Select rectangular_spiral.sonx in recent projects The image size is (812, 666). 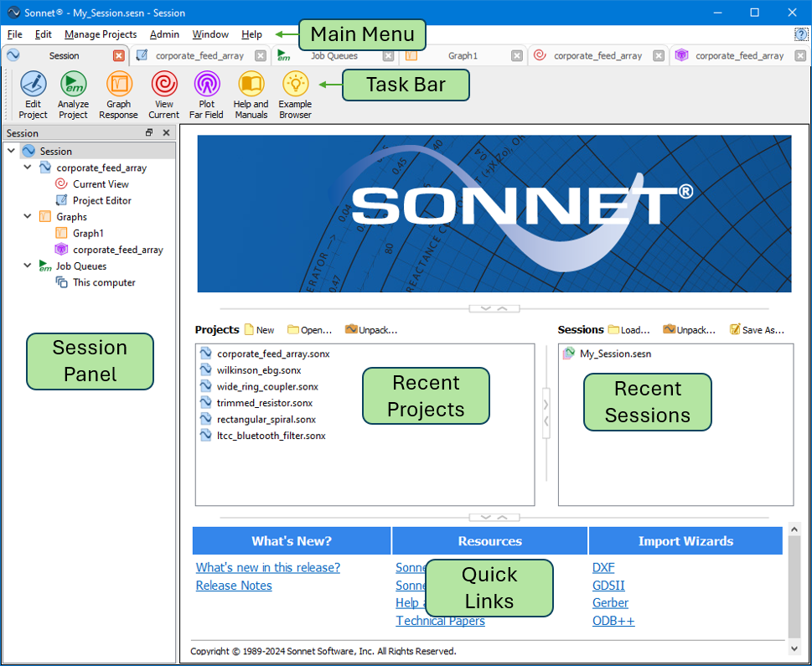point(266,420)
